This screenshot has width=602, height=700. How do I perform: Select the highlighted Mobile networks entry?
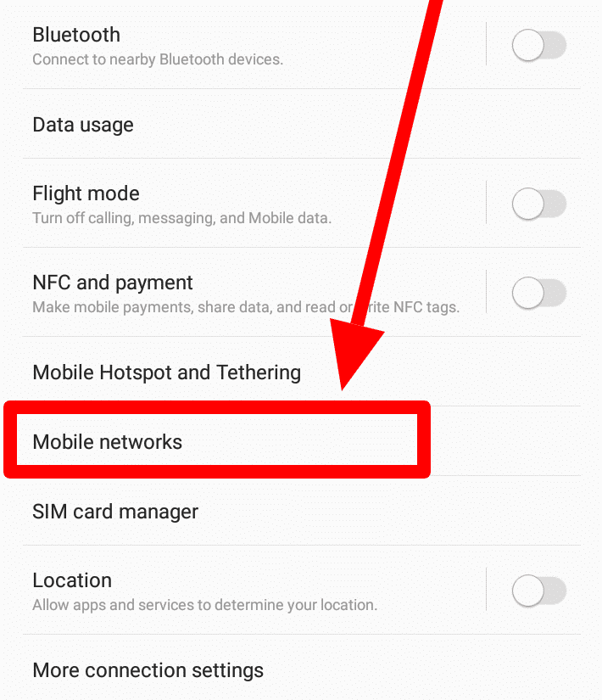coord(217,440)
